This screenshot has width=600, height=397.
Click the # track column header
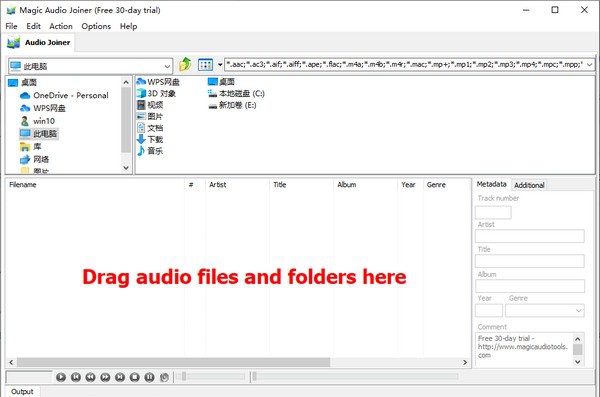[x=195, y=185]
